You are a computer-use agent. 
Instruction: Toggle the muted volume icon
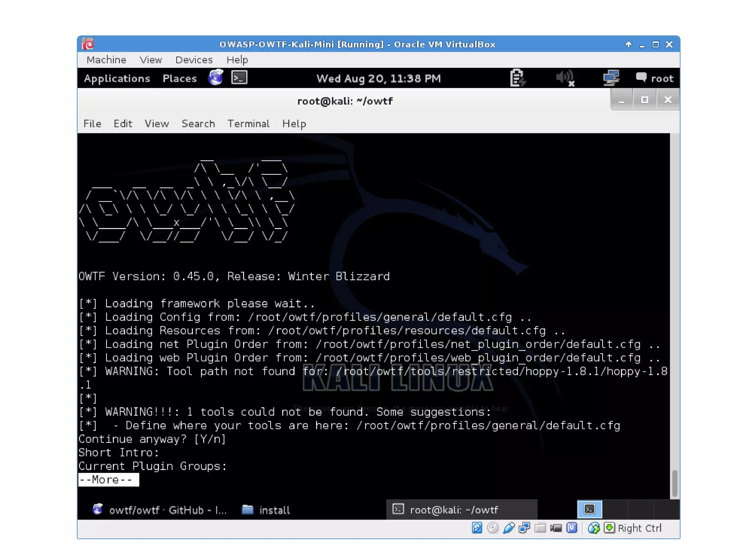565,78
